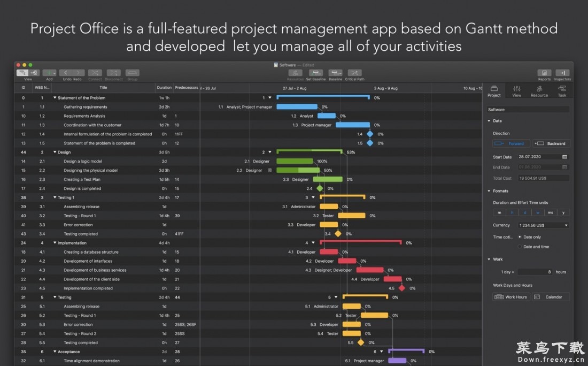
Task: Click the Design summary progress bar
Action: point(310,151)
